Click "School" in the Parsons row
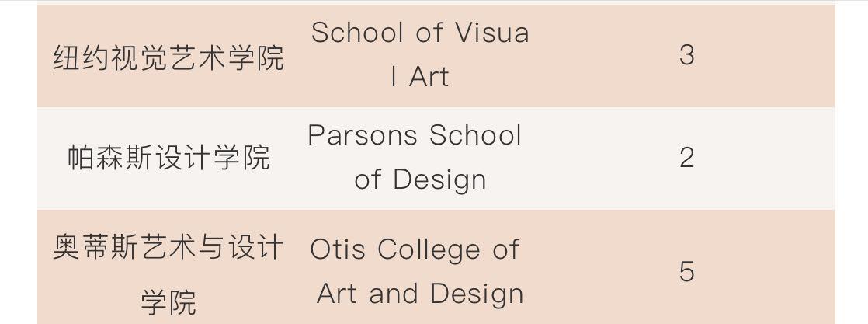The width and height of the screenshot is (868, 324). [x=475, y=135]
